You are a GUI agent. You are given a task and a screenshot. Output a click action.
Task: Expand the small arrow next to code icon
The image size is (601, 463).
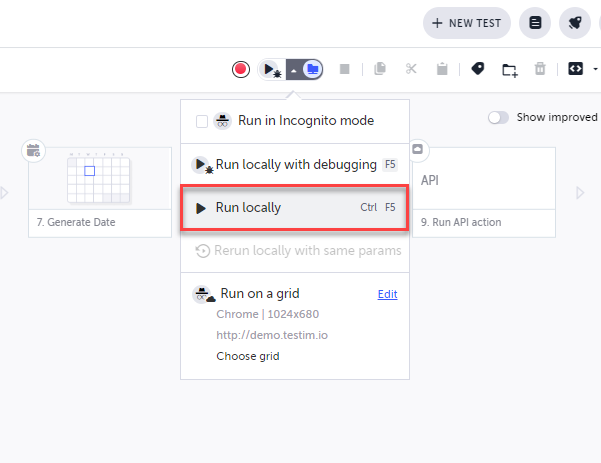595,69
